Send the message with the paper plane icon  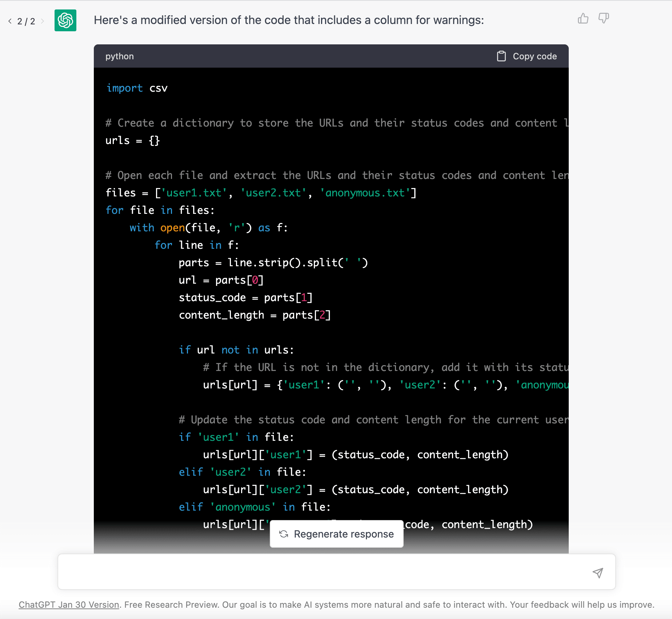598,573
